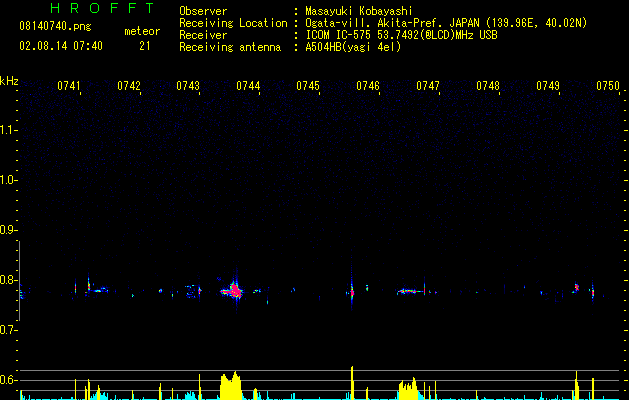Viewport: 629px width, 400px height.
Task: Click the 0.9 kHz frequency label
Action: [8, 230]
